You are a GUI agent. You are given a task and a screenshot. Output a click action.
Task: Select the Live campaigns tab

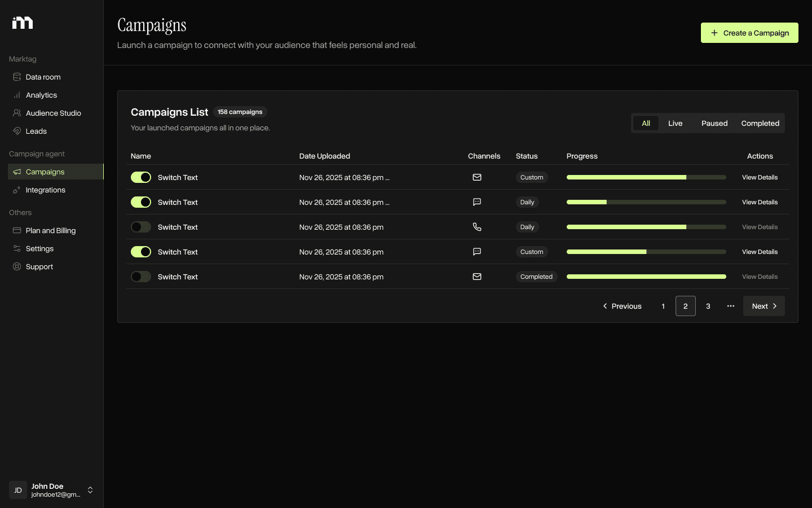[675, 123]
